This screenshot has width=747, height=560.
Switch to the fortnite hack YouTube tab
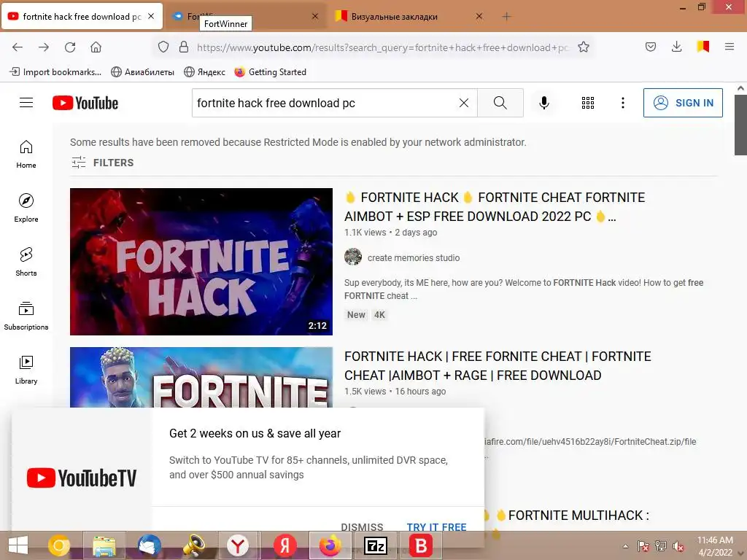pyautogui.click(x=82, y=16)
